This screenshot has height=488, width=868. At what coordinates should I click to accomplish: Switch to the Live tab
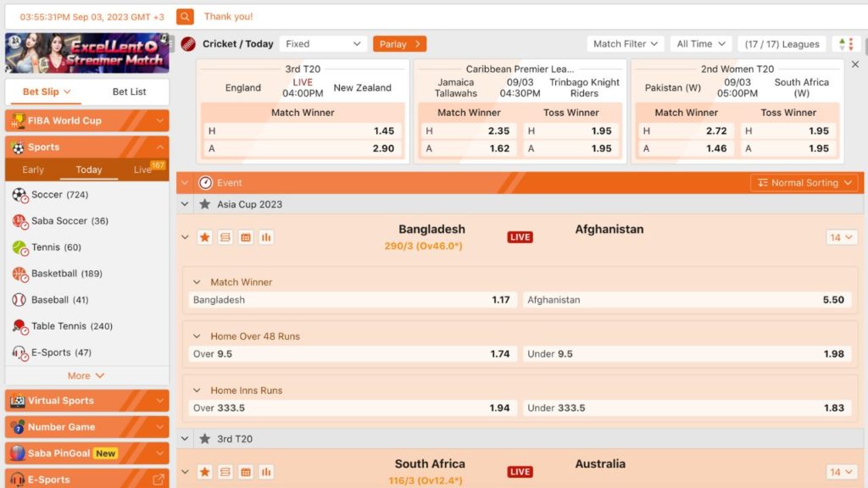143,169
